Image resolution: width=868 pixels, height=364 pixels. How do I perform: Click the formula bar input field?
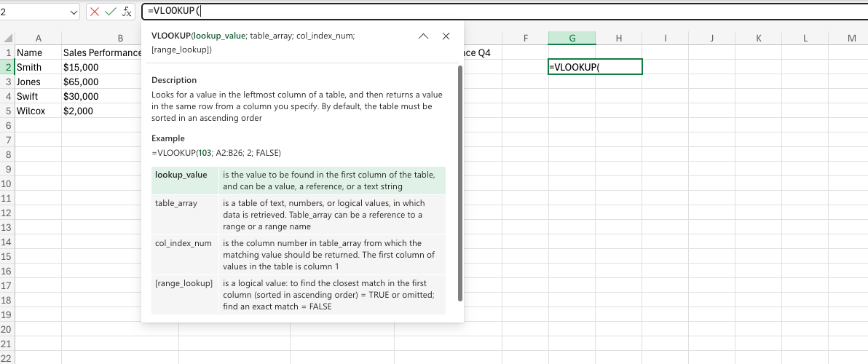pyautogui.click(x=505, y=12)
